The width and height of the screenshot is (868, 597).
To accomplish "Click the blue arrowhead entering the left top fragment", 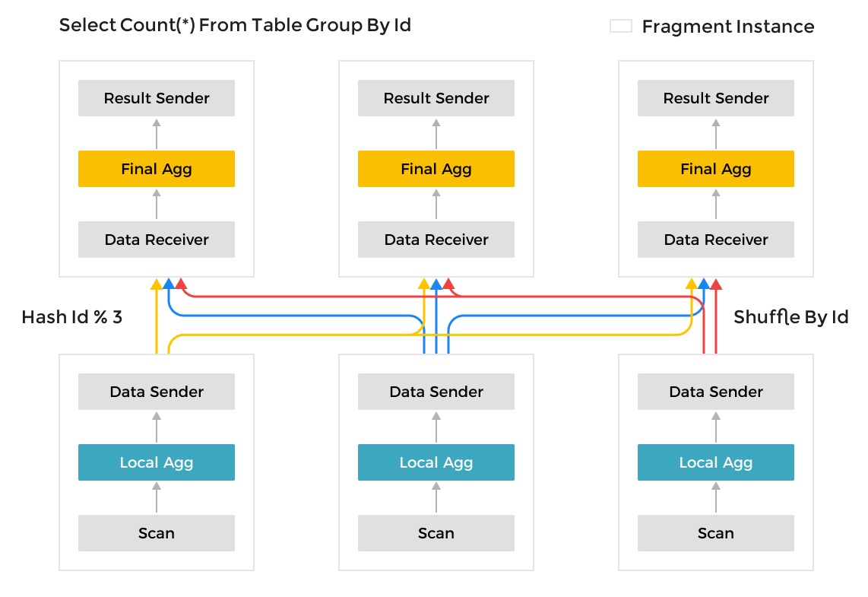I will [169, 284].
